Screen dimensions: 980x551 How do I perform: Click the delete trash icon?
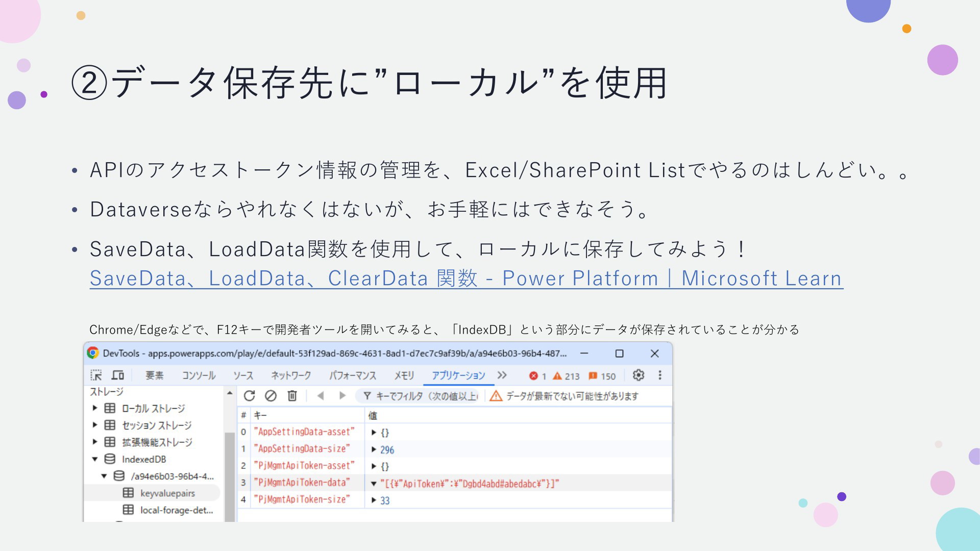point(292,396)
